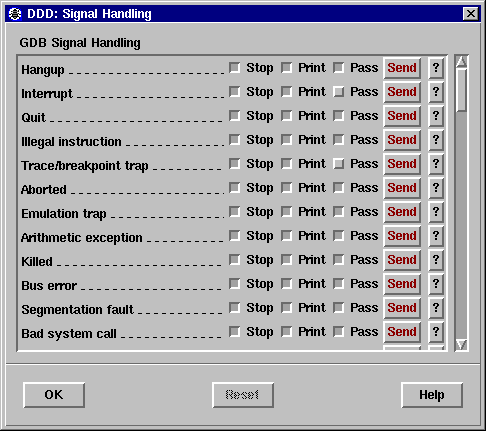This screenshot has height=431, width=486.
Task: Send the Killed signal
Action: [x=402, y=260]
